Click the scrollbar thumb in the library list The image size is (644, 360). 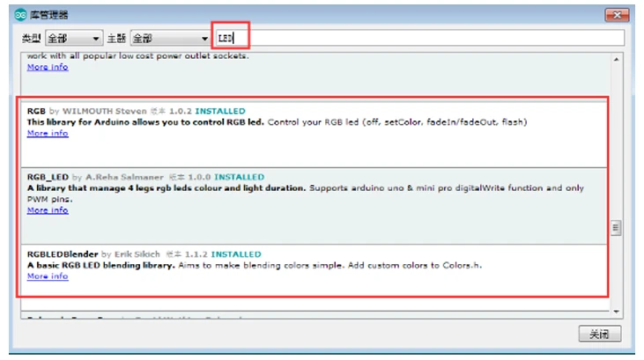[x=615, y=228]
